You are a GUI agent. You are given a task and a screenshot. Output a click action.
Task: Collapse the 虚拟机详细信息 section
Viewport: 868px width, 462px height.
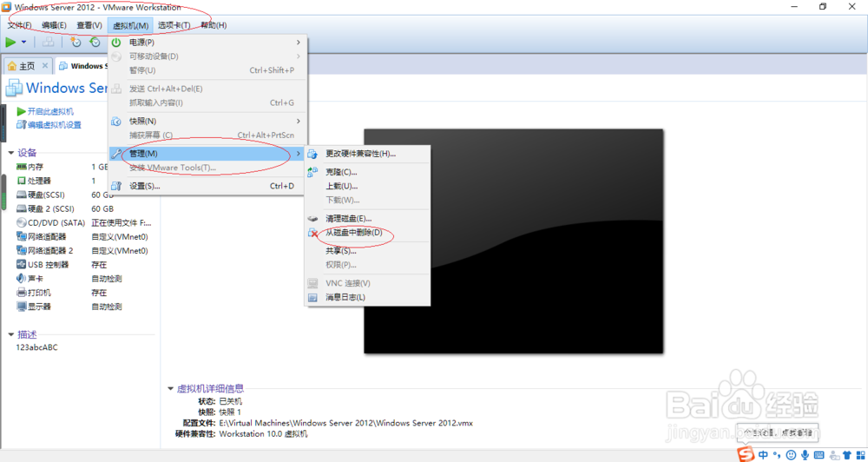point(170,388)
